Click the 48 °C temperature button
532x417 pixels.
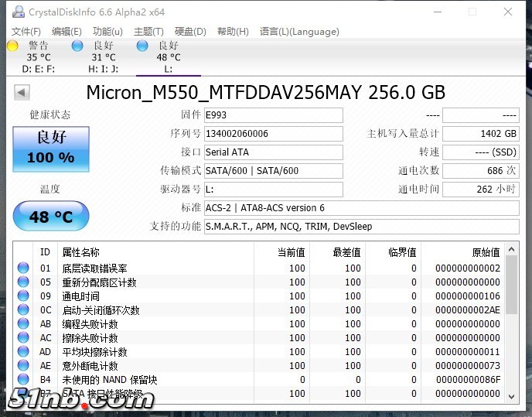51,217
